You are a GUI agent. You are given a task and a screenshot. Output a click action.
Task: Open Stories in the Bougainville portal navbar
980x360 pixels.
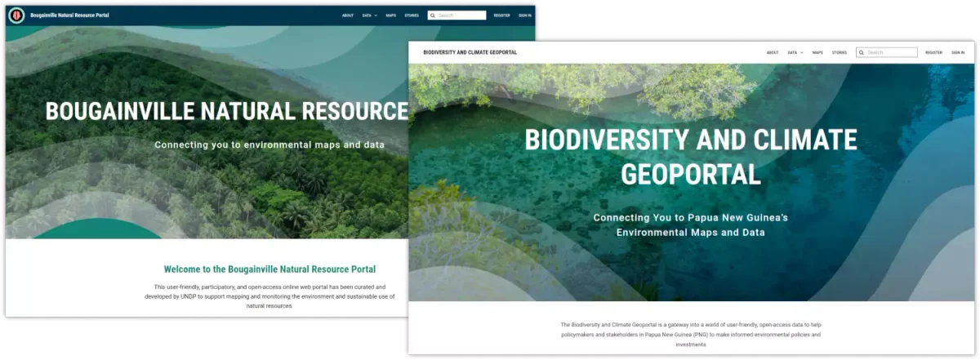(x=412, y=15)
